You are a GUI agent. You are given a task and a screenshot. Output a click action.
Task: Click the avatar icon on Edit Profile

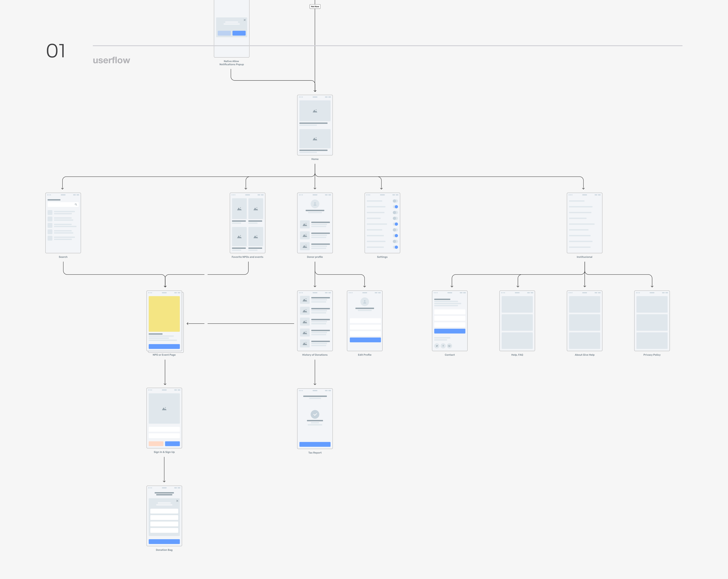tap(365, 302)
